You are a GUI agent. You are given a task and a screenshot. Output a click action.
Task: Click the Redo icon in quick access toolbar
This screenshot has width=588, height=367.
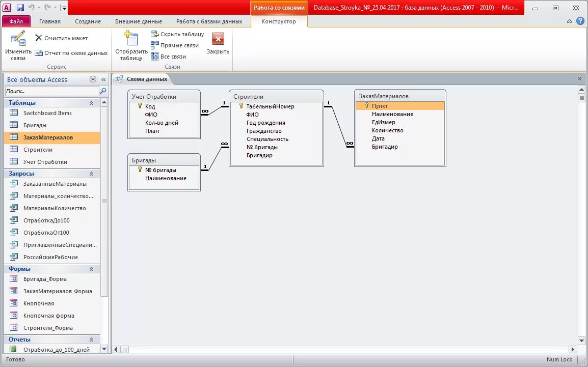(x=47, y=8)
